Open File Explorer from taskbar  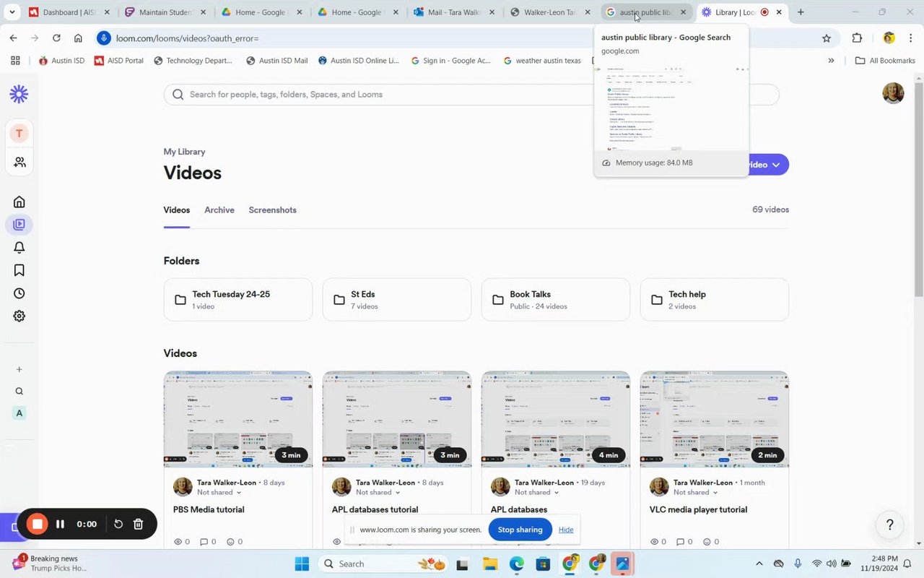tap(490, 564)
